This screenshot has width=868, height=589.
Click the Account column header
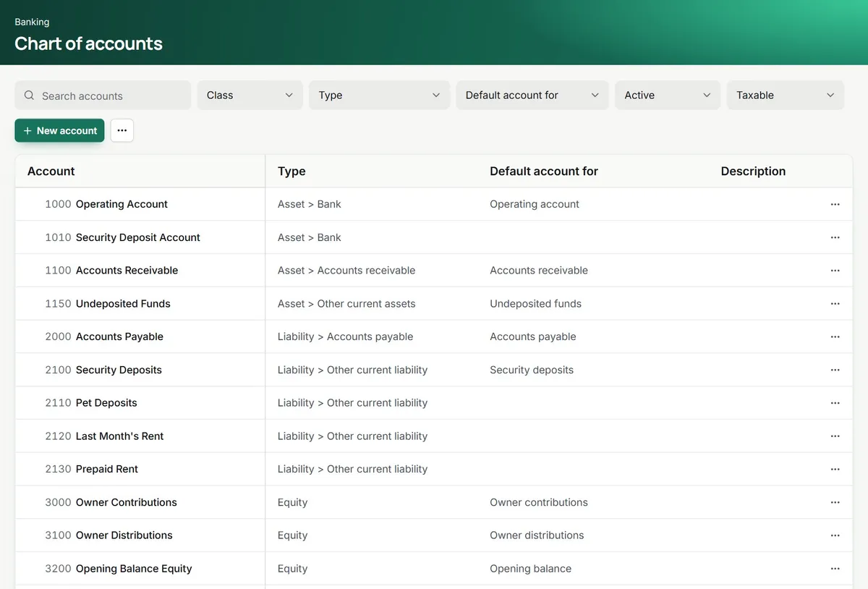51,171
